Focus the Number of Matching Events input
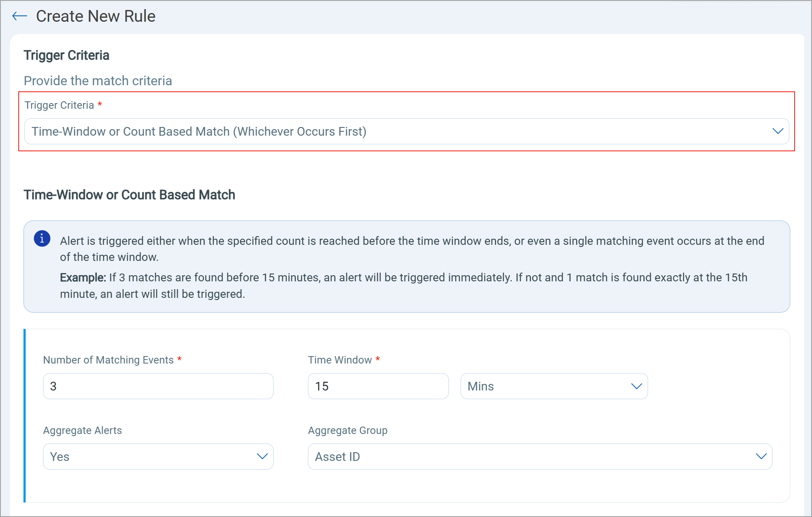This screenshot has width=812, height=517. pyautogui.click(x=158, y=386)
